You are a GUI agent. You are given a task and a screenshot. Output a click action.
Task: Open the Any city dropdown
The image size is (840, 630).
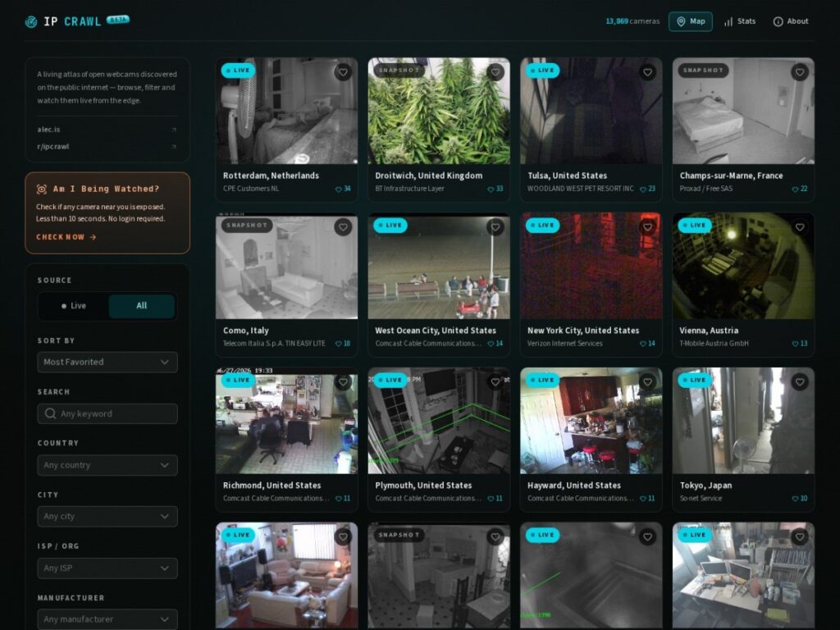107,517
